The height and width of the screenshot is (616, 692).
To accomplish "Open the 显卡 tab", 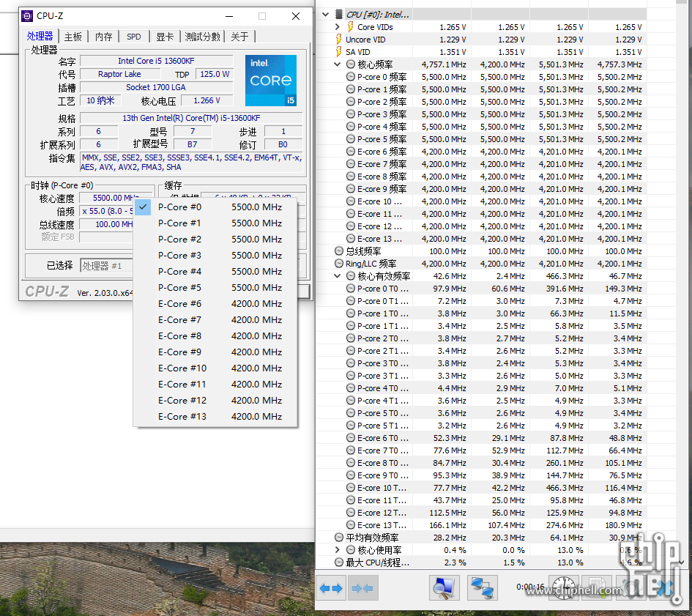I will coord(165,37).
